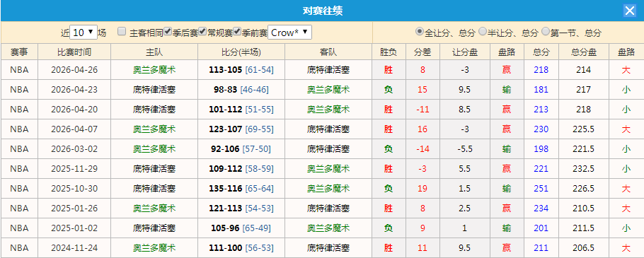Click the 胜负 column header

click(389, 52)
